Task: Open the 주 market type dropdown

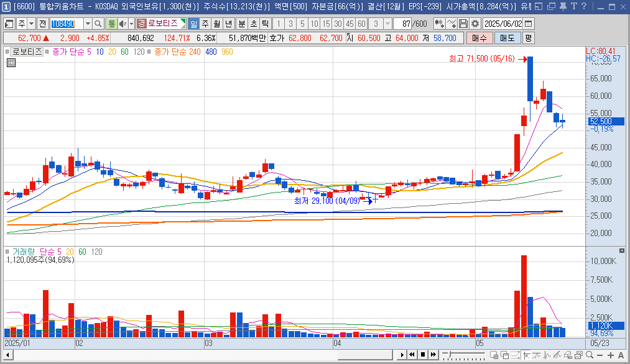Action: [x=30, y=24]
